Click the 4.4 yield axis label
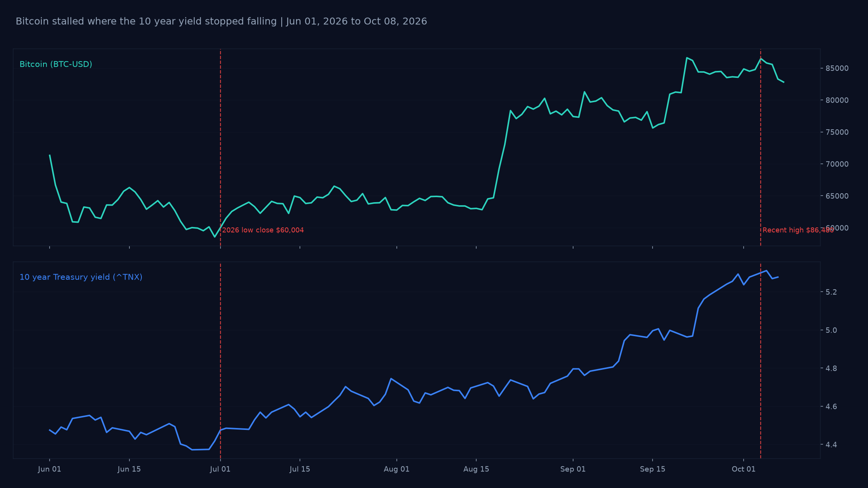 (x=831, y=445)
